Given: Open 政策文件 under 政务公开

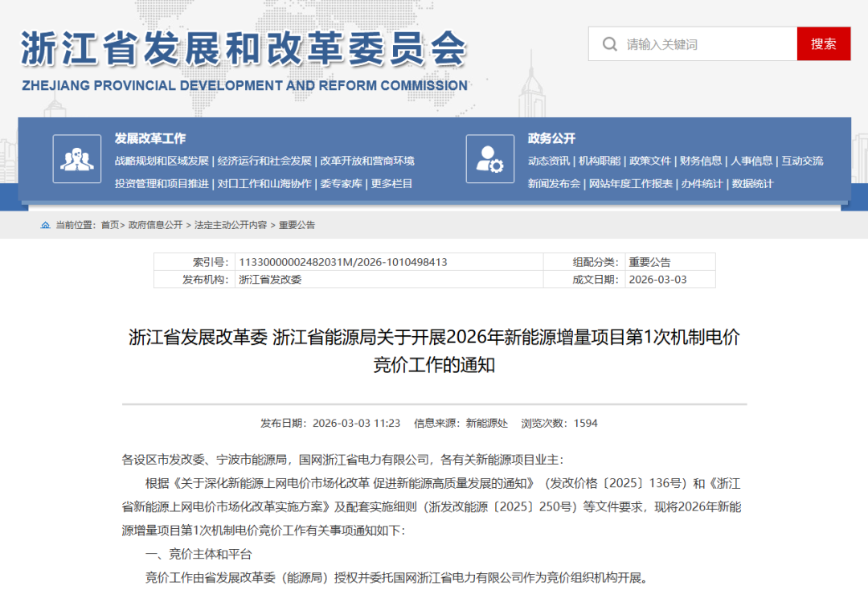Looking at the screenshot, I should [649, 161].
